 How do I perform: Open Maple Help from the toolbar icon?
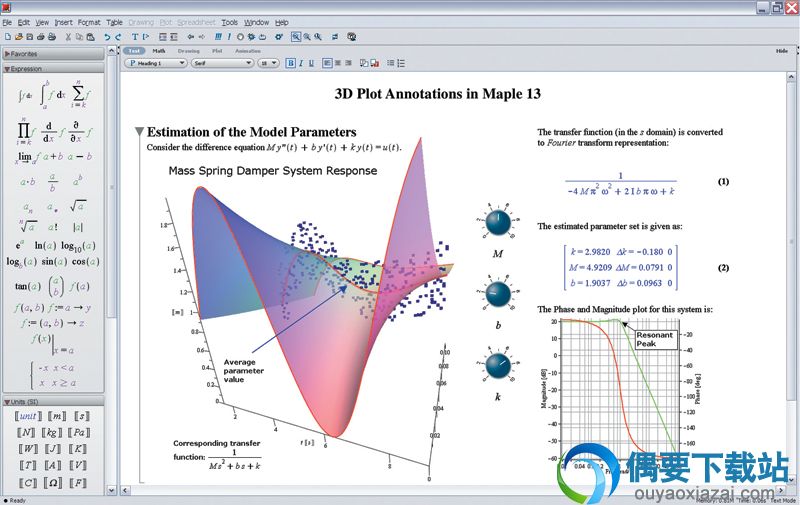point(352,37)
